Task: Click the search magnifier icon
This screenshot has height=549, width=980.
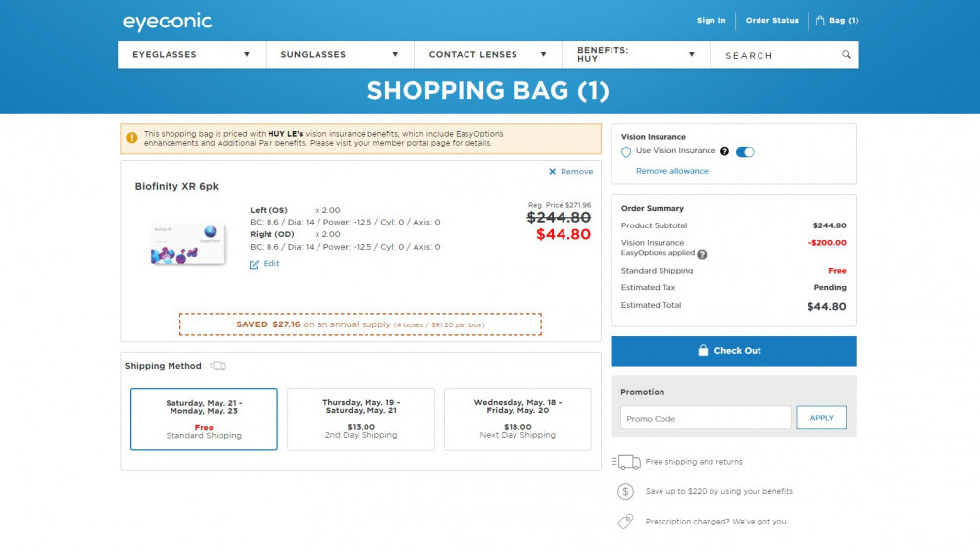Action: [x=846, y=54]
